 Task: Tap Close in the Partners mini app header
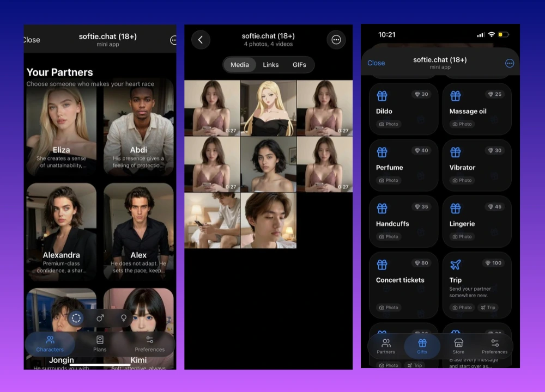pos(32,40)
